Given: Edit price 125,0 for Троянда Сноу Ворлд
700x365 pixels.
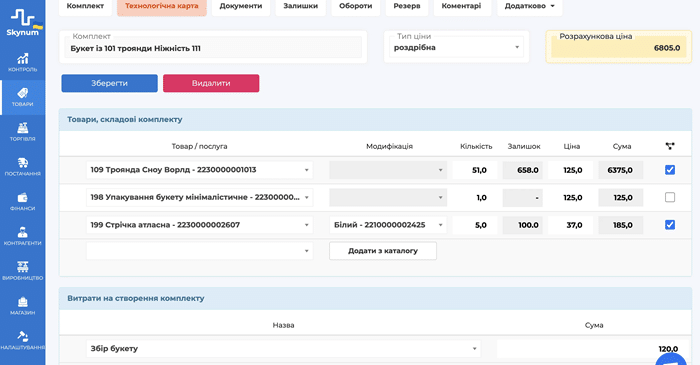Looking at the screenshot, I should coord(570,170).
